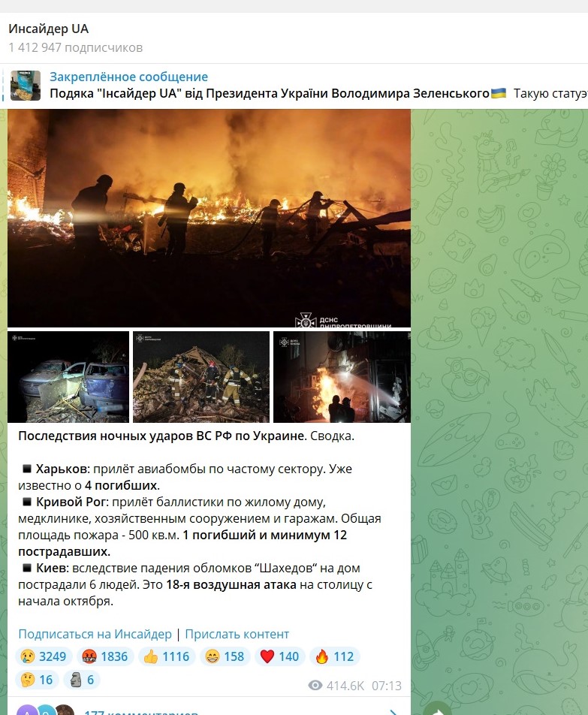Click the angry face reaction 1836
The image size is (588, 715).
(x=105, y=656)
